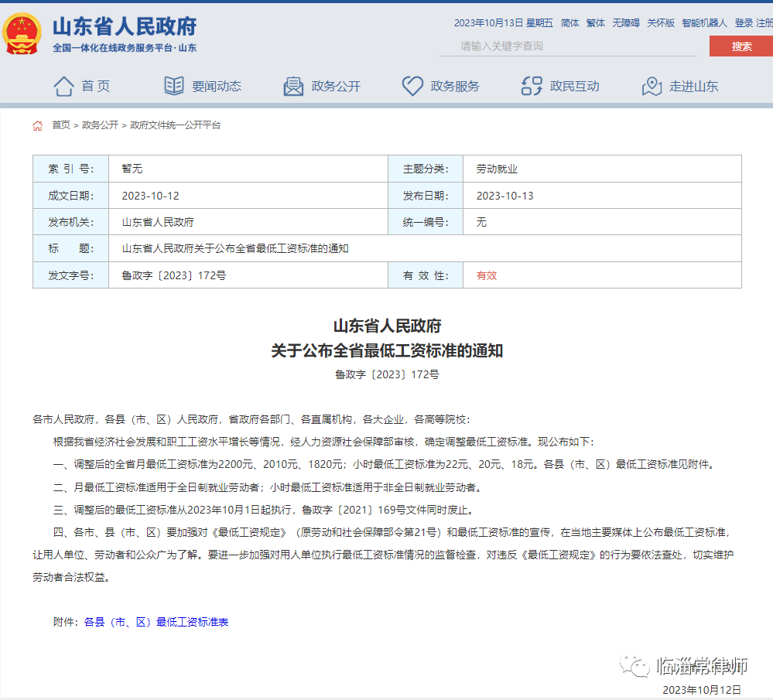The image size is (773, 700).
Task: Click the newspaper icon beside 要闻动态
Action: coord(174,86)
